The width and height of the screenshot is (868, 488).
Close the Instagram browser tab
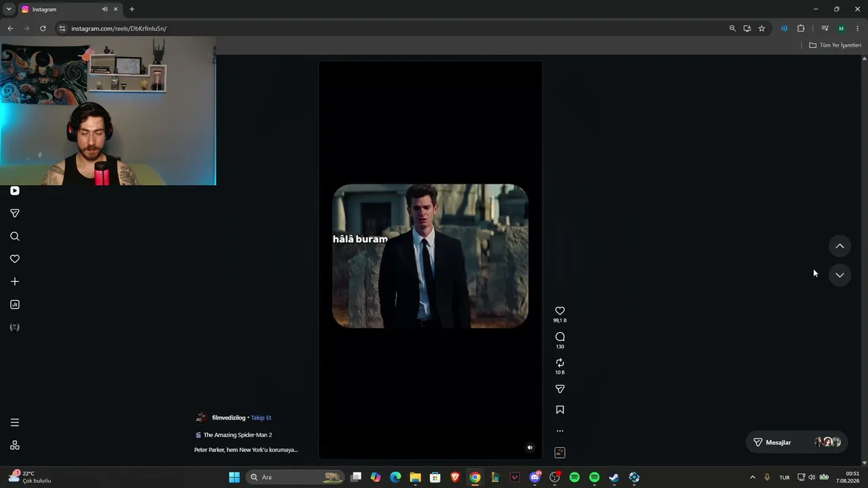pos(115,9)
